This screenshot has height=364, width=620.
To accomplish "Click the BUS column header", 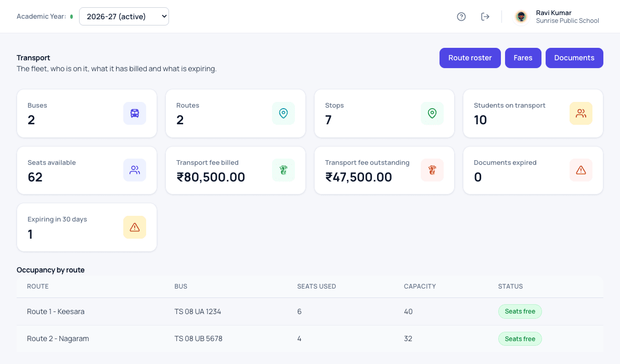I will [x=180, y=287].
